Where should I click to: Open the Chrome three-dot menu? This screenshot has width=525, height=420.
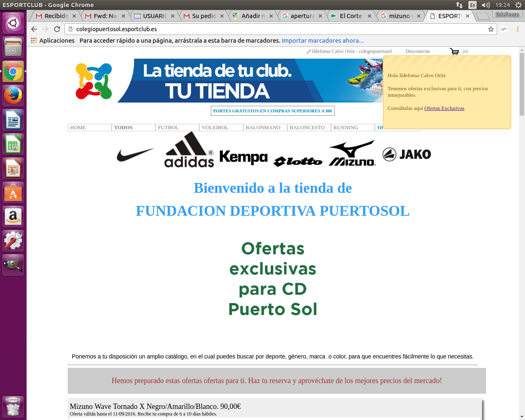point(518,29)
